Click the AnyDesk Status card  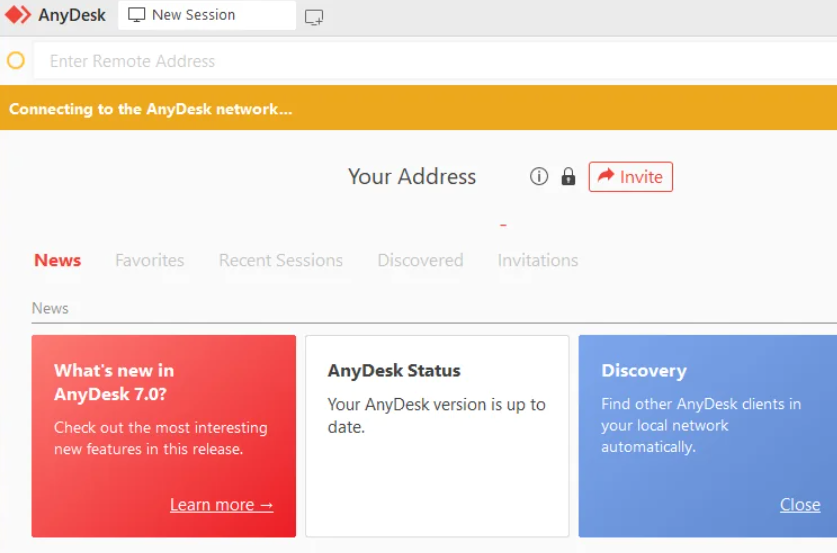point(437,436)
